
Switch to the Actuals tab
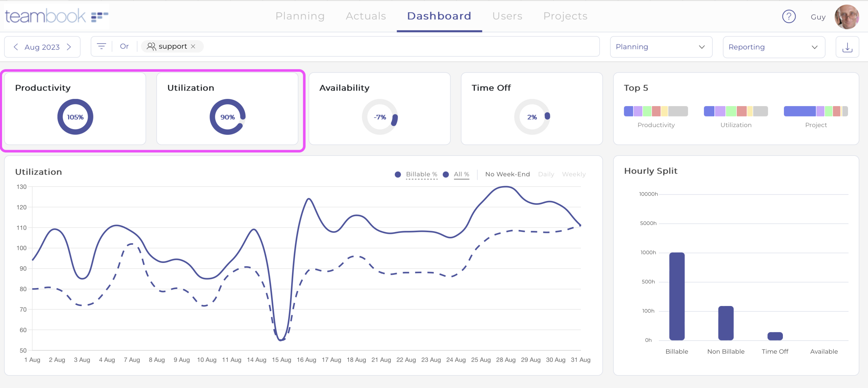click(x=366, y=16)
